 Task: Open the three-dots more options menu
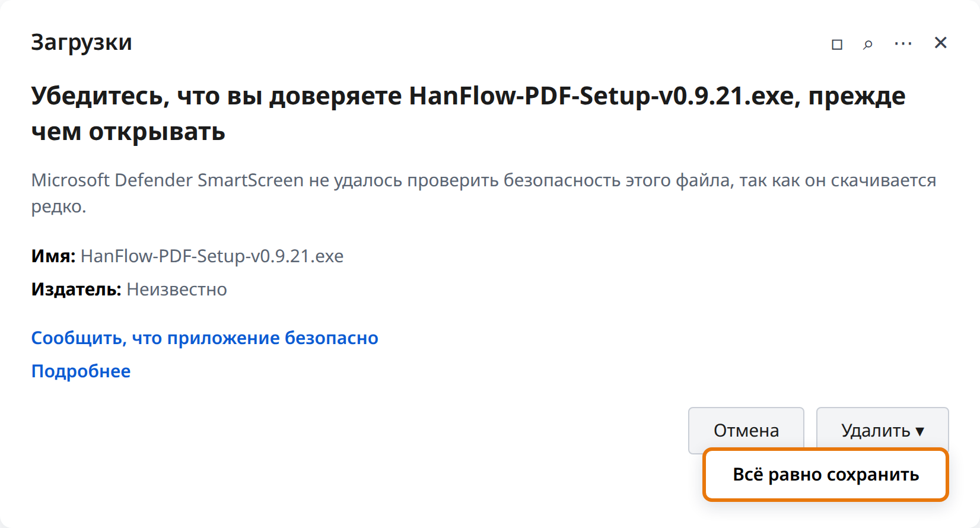(903, 44)
